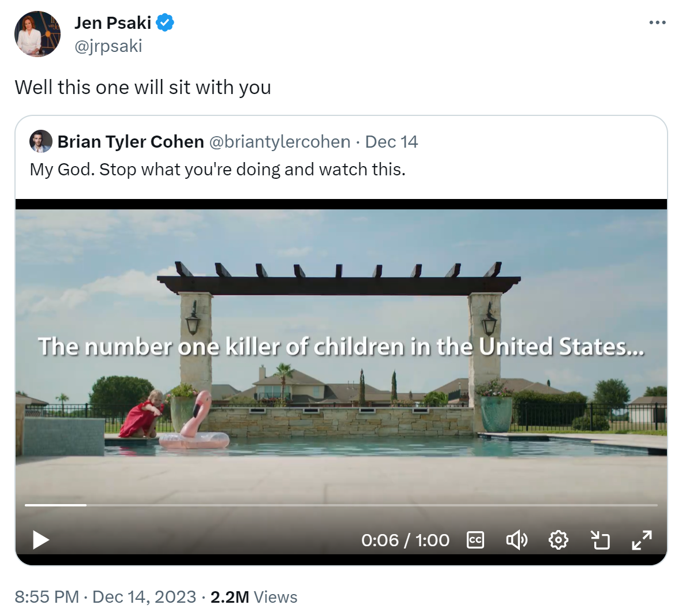
Task: Toggle closed captions on the video
Action: (474, 540)
